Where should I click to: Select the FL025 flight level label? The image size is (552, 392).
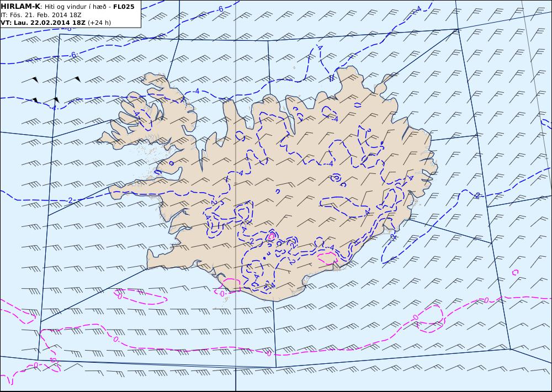point(124,7)
